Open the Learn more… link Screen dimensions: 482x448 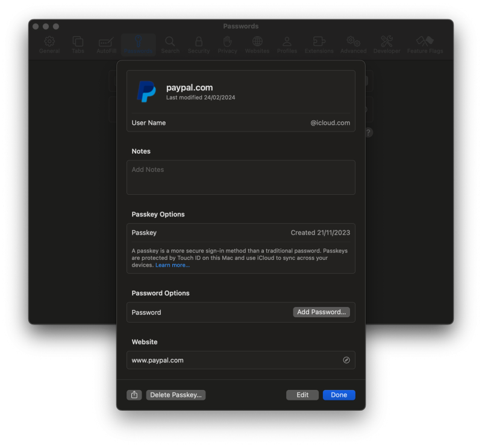[172, 265]
